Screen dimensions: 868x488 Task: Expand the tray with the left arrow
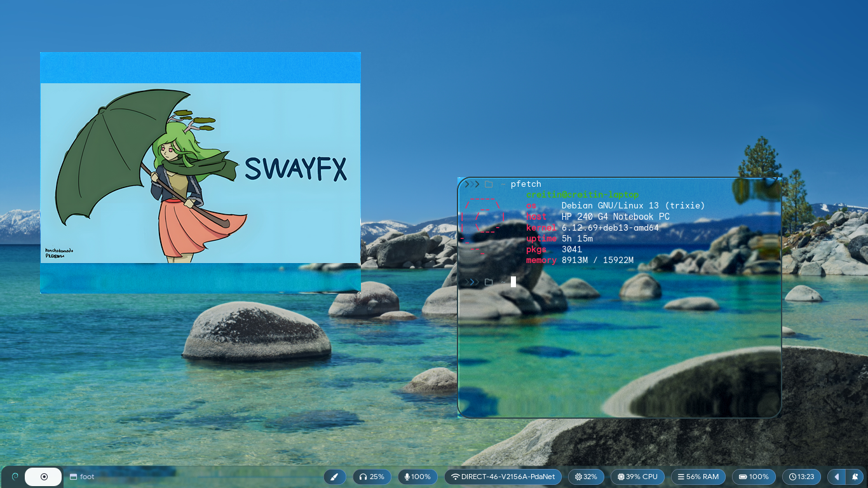coord(837,477)
